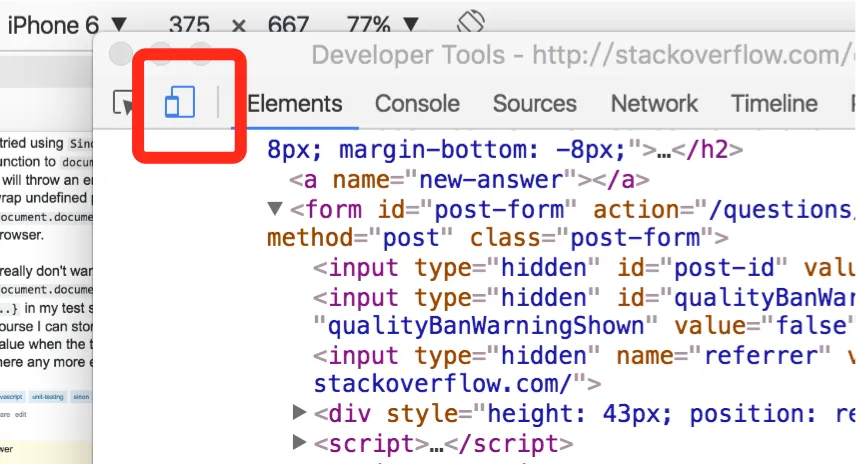This screenshot has height=464, width=856.
Task: Set the viewport width field 375
Action: [x=189, y=25]
